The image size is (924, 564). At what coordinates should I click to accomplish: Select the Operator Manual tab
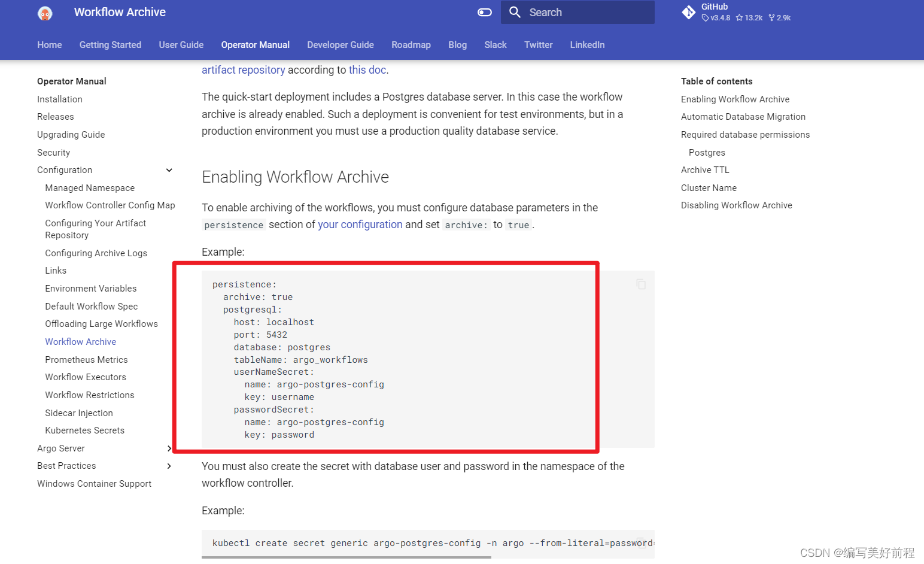pyautogui.click(x=256, y=45)
